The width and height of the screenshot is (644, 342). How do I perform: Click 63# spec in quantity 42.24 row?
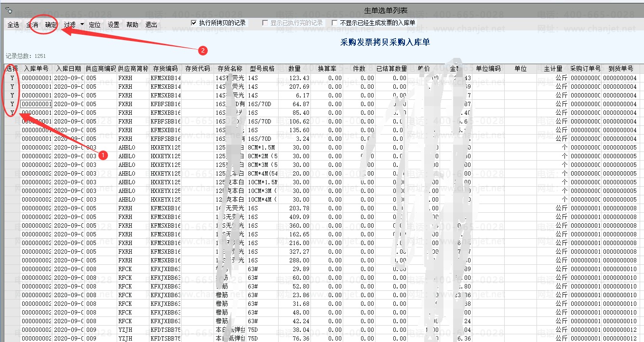(262, 321)
